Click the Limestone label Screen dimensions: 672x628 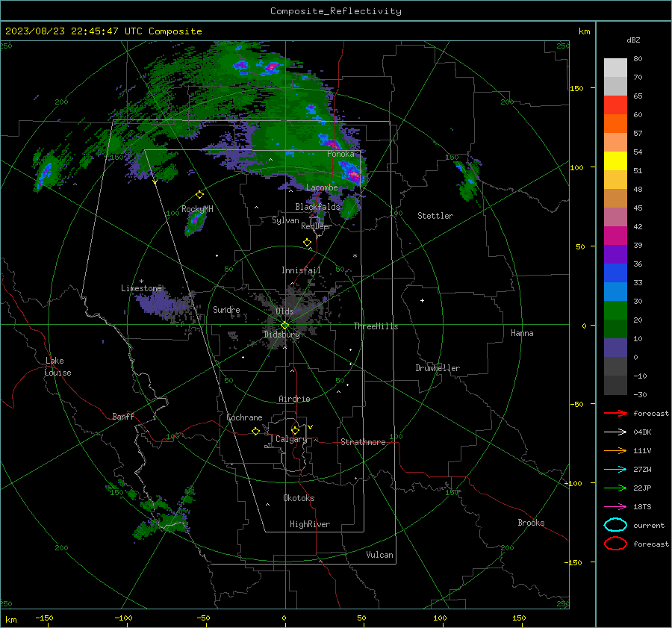tap(141, 288)
